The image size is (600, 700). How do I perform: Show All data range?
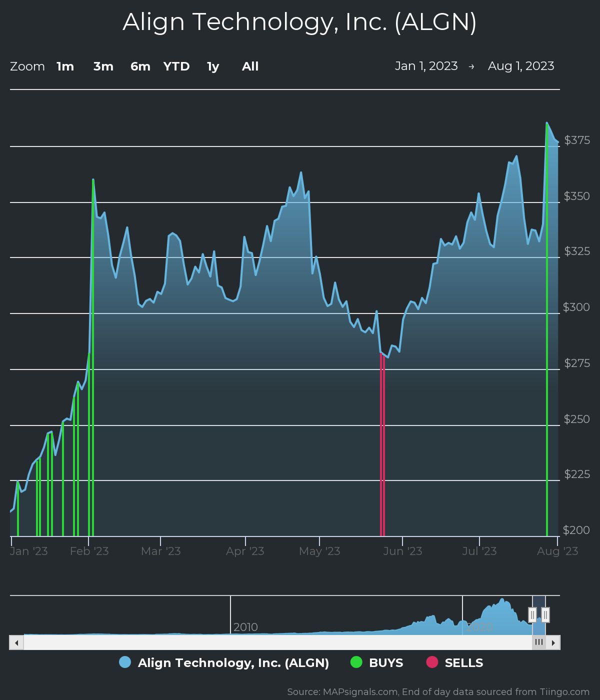(250, 66)
